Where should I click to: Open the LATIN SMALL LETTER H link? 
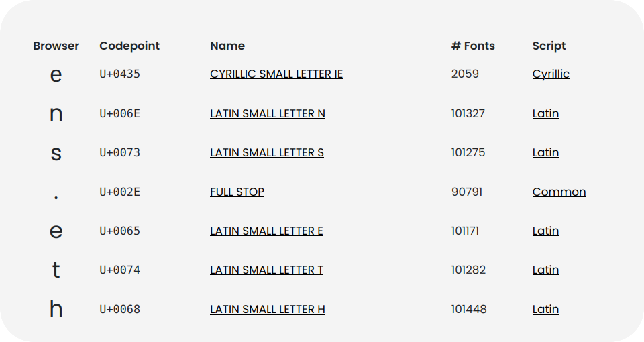pos(268,309)
